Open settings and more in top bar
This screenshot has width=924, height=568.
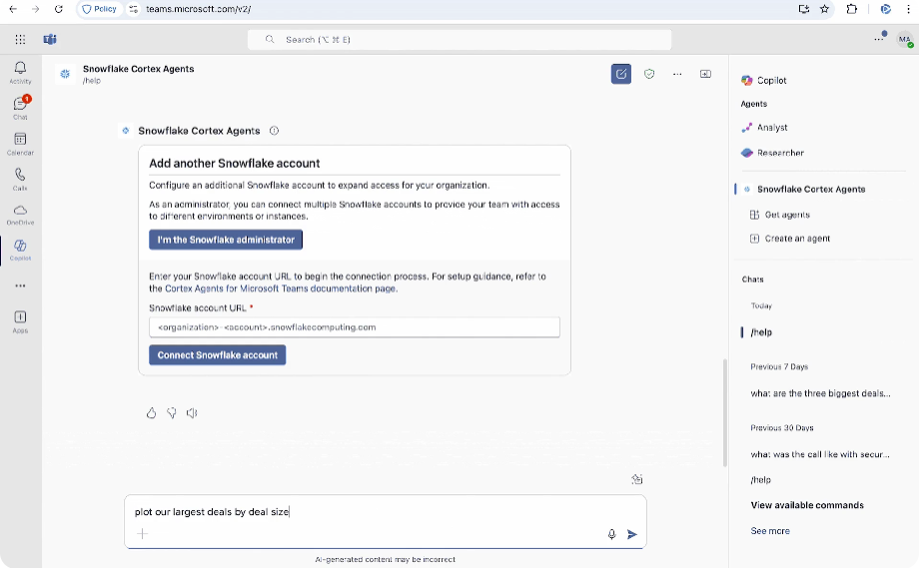(x=879, y=40)
